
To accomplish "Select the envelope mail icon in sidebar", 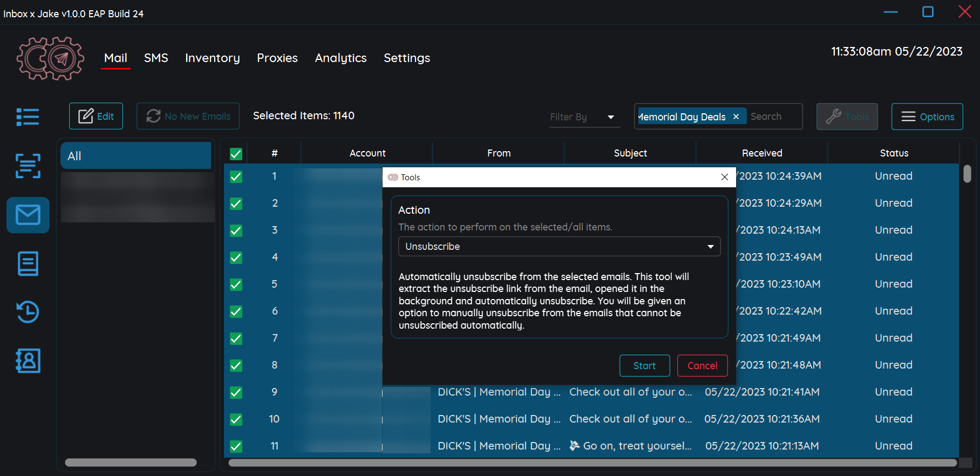I will 28,215.
